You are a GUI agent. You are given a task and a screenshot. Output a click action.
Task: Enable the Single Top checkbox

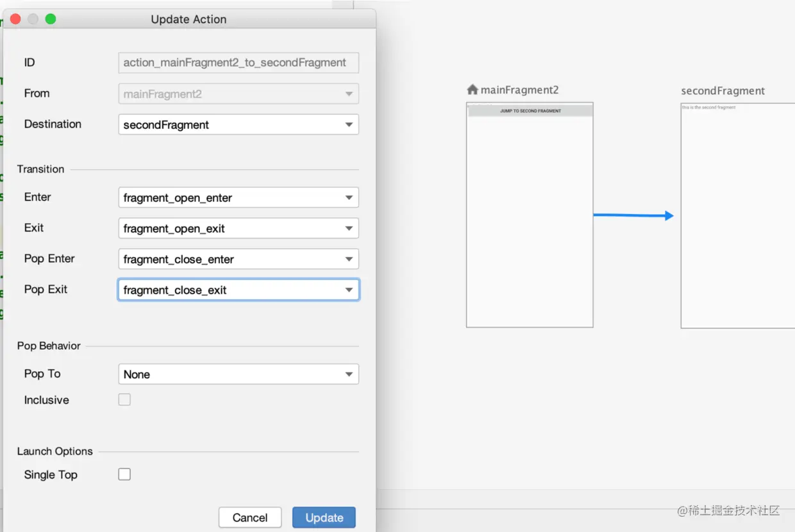click(124, 474)
